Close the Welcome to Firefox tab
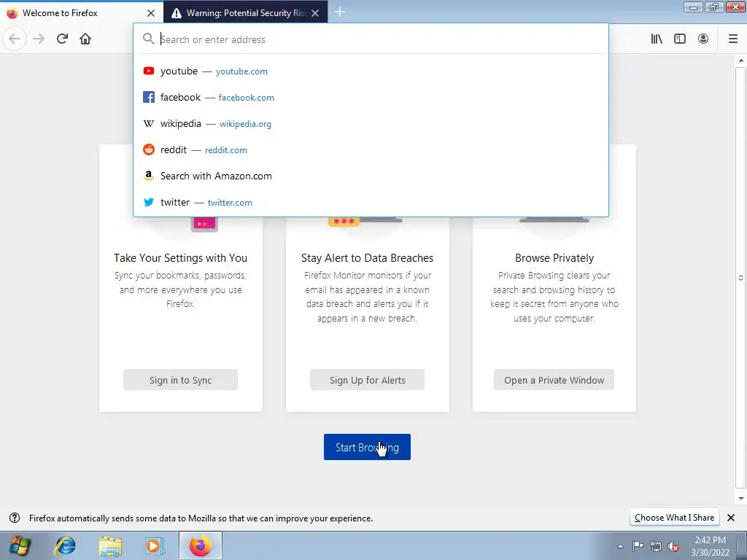The width and height of the screenshot is (747, 560). pyautogui.click(x=151, y=13)
